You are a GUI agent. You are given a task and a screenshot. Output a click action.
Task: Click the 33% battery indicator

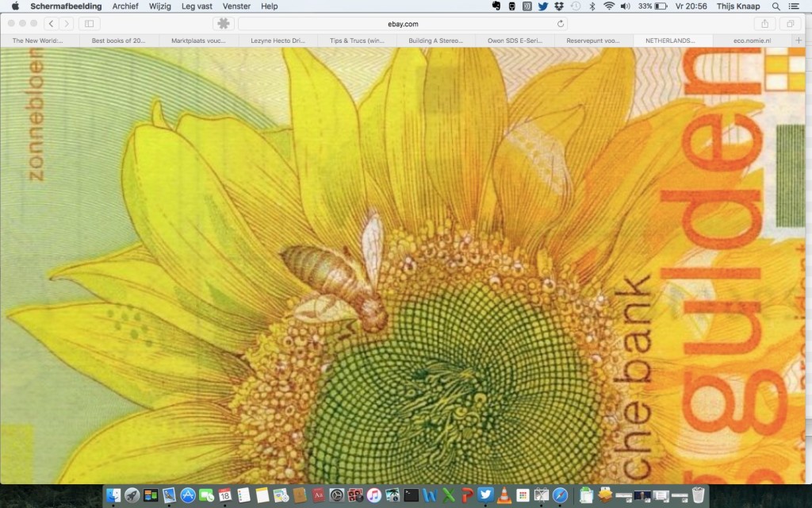coord(653,6)
